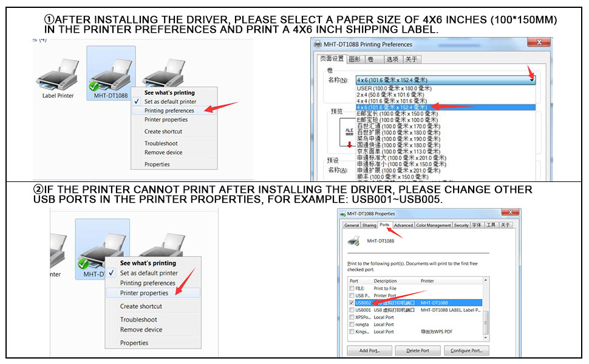
Task: Click the highlighted Printing preferences menu entry
Action: point(169,110)
